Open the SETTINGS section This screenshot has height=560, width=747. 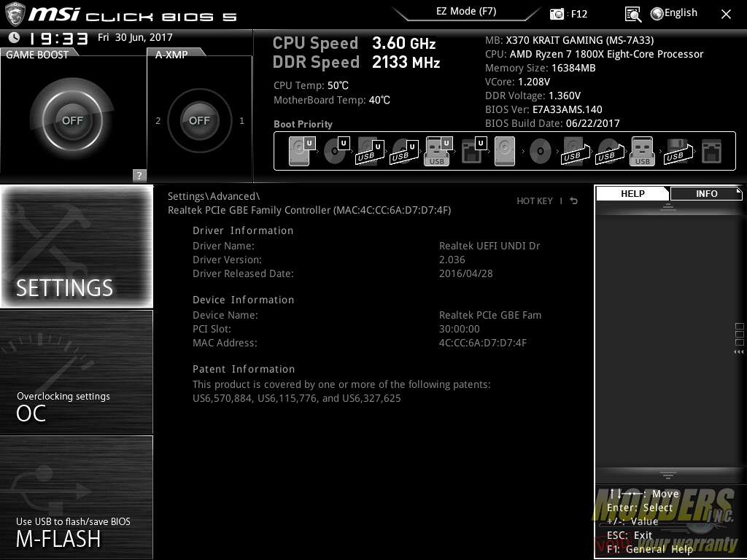77,246
